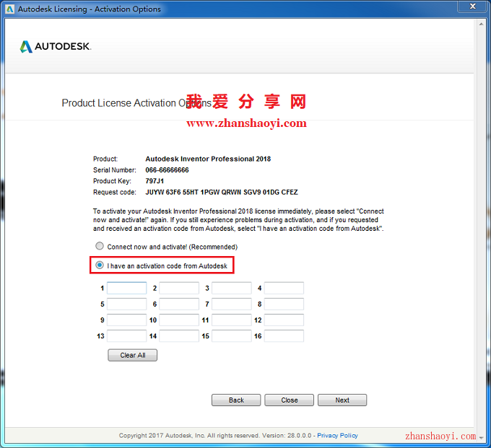Click activation code field 5
This screenshot has height=448, width=491.
(x=126, y=304)
